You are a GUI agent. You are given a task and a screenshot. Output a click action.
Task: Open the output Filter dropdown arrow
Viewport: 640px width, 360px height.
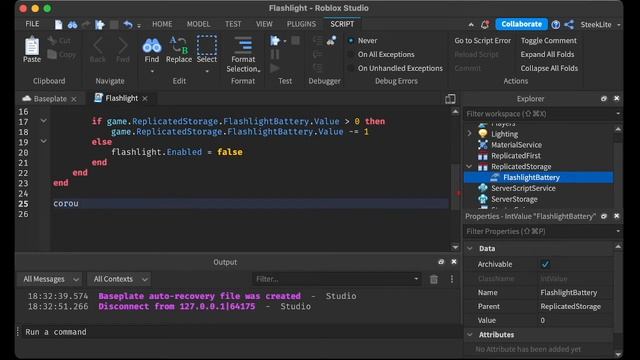click(x=416, y=279)
